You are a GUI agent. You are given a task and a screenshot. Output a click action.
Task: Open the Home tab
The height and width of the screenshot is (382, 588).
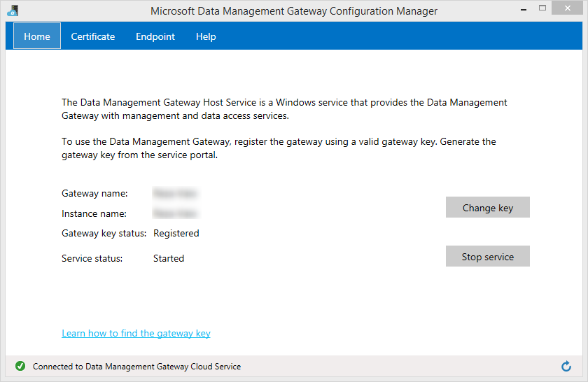(36, 36)
